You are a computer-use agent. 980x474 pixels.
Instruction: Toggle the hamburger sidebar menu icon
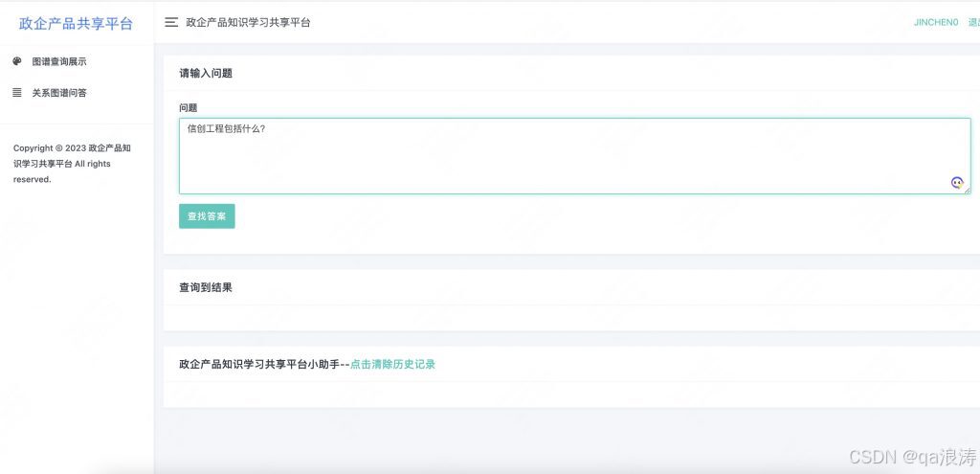point(170,23)
